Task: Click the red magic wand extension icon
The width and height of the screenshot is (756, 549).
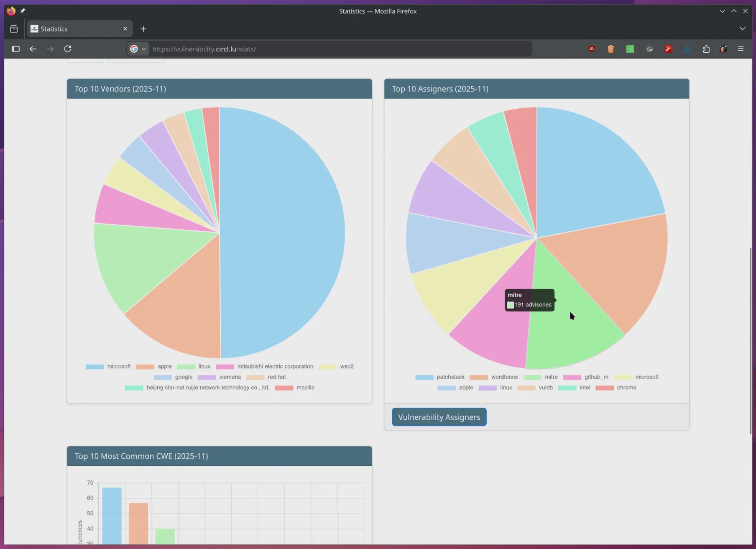Action: [x=668, y=49]
